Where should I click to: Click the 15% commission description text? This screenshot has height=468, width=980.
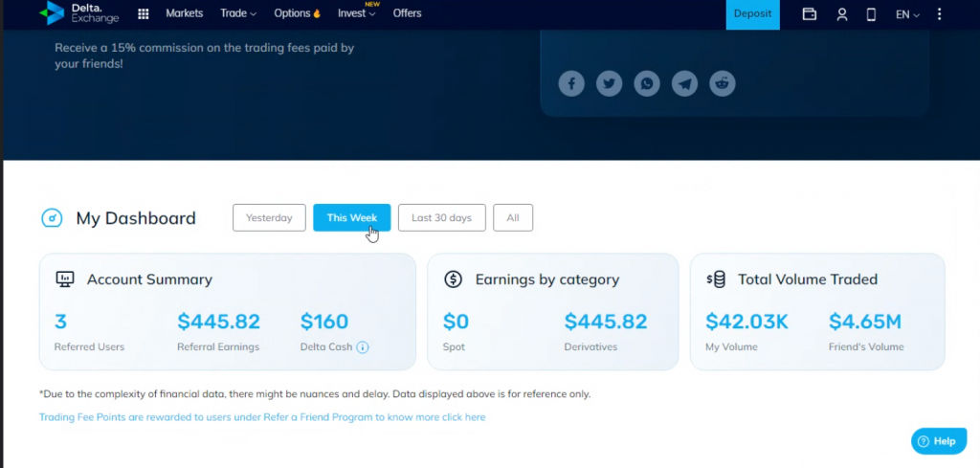coord(205,56)
